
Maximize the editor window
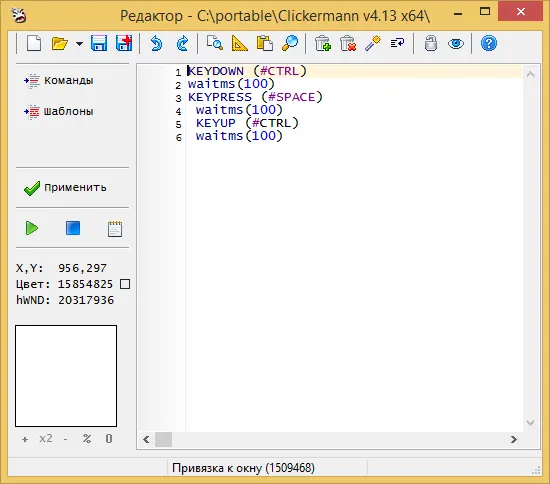point(485,12)
